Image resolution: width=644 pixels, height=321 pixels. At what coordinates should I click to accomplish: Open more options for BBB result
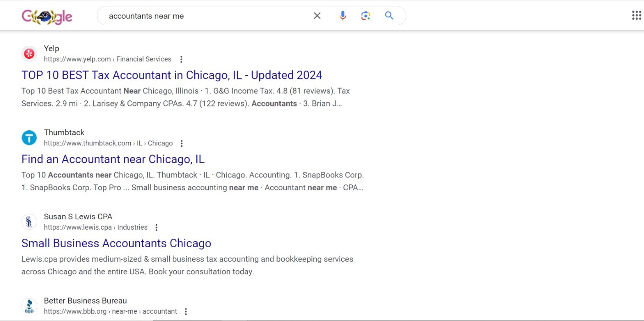[186, 312]
